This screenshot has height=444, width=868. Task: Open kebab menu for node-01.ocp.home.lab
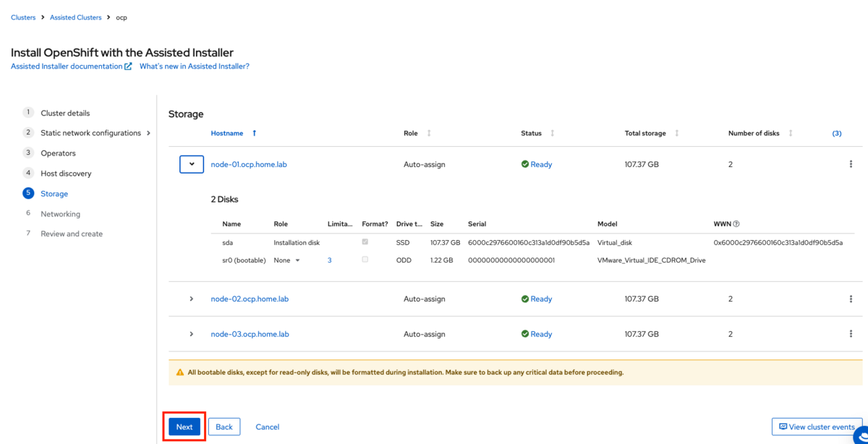[851, 164]
